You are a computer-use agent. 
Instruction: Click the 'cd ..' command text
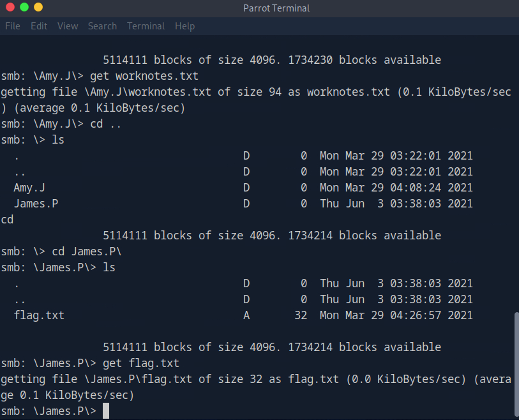click(x=106, y=124)
